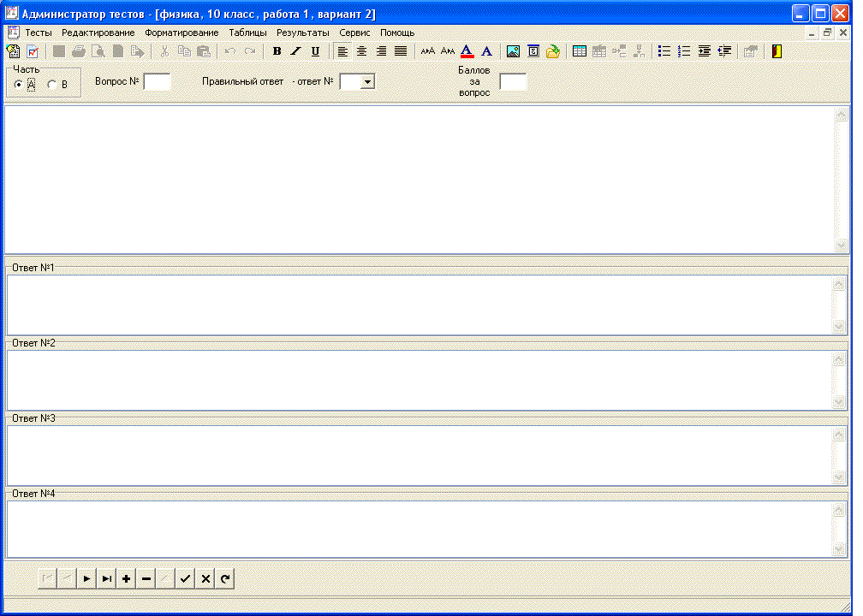Toggle bold text formatting
This screenshot has width=863, height=616.
click(x=277, y=51)
